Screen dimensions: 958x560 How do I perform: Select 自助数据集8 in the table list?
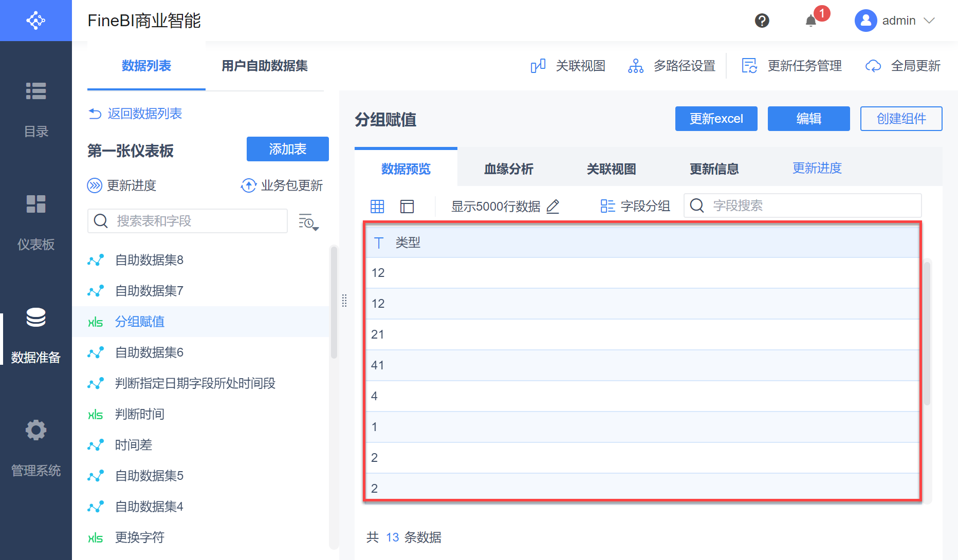pos(149,260)
